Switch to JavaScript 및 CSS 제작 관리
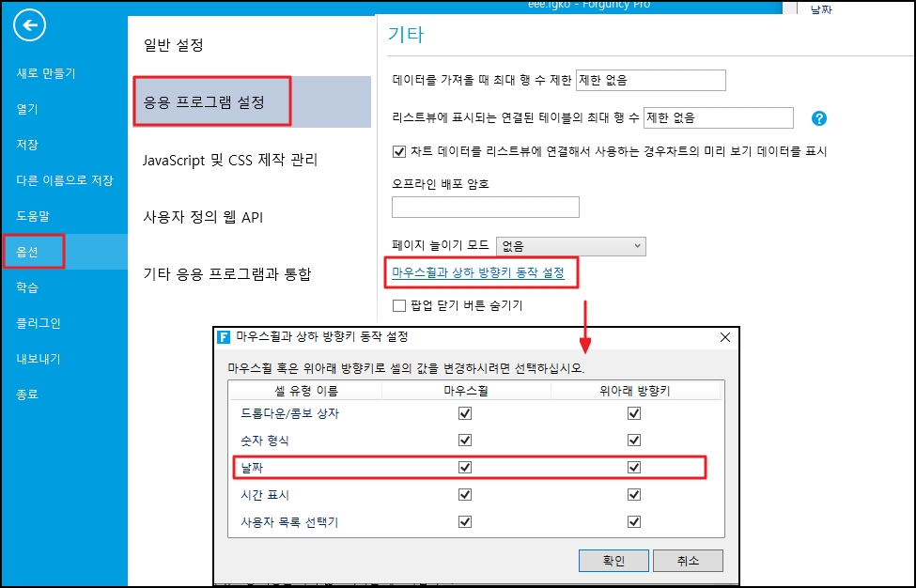 tap(230, 160)
